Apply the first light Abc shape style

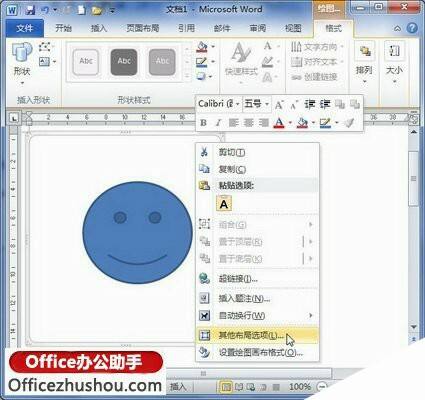tap(86, 62)
